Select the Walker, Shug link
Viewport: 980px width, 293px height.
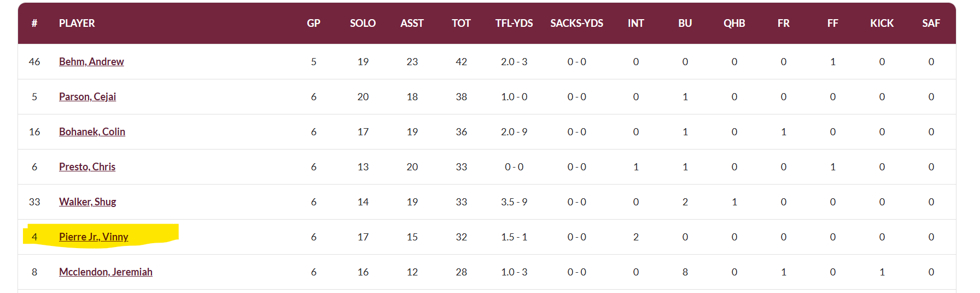[x=87, y=202]
